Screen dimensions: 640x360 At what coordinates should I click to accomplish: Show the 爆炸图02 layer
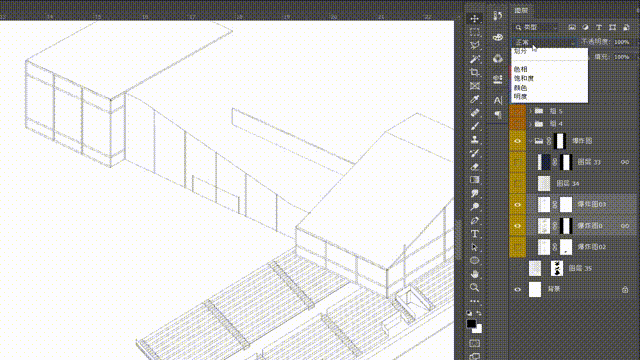point(518,247)
